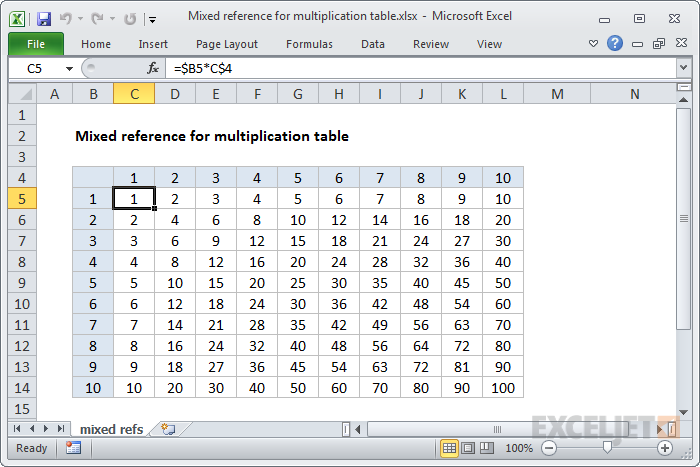Open the Page Layout tab
700x467 pixels.
227,44
